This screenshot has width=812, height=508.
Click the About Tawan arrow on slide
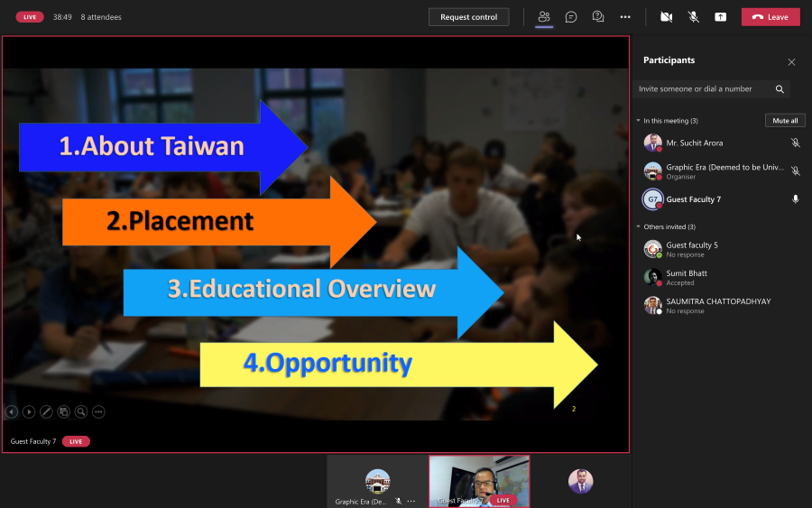coord(163,147)
